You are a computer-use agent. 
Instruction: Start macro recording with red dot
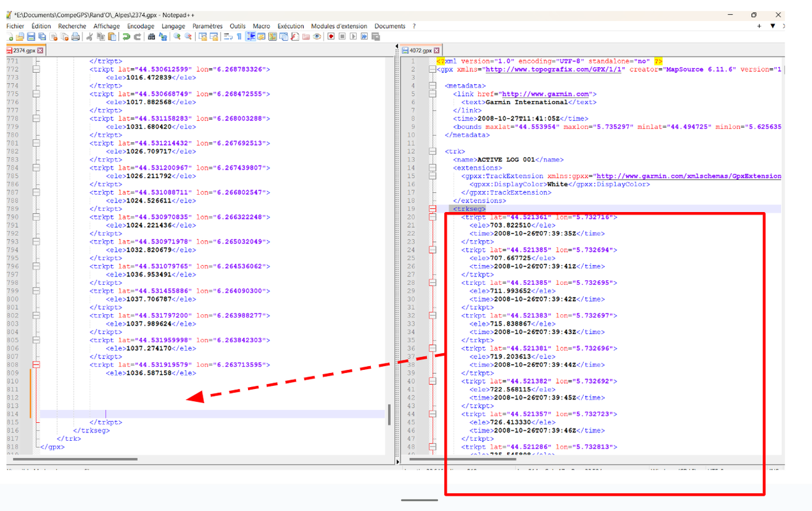coord(331,37)
